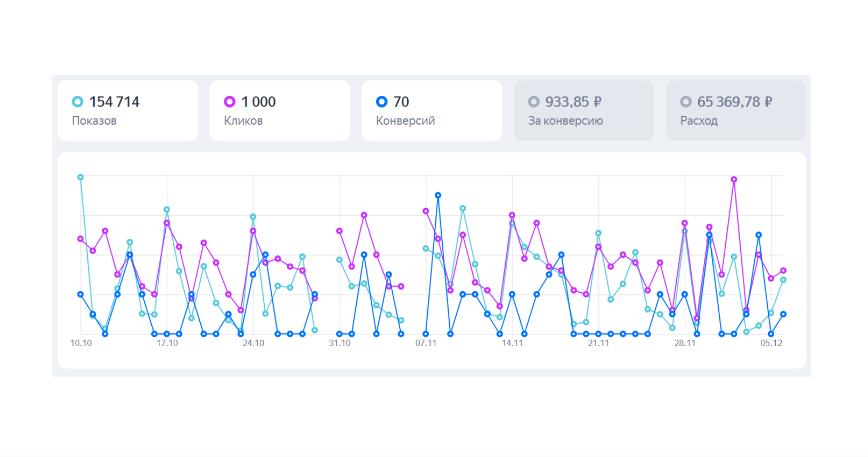Screen dimensions: 868x457
Task: Select the 05.12 date label on axis
Action: pyautogui.click(x=771, y=343)
